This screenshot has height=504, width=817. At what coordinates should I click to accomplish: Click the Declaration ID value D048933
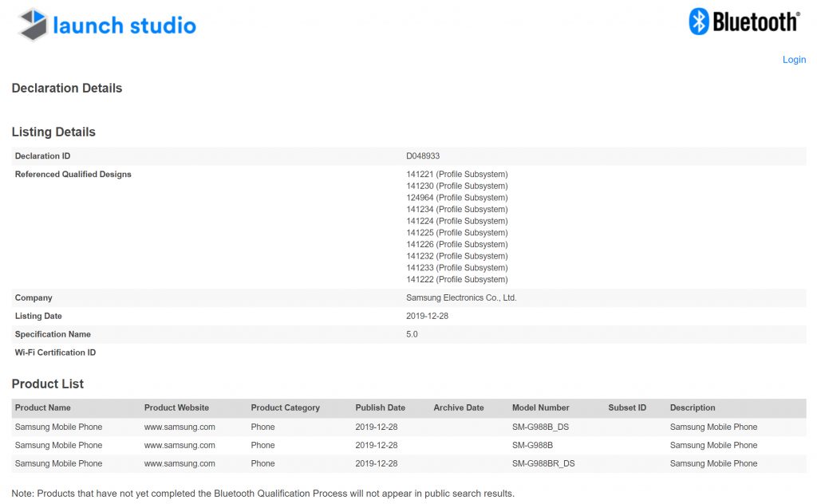tap(423, 156)
